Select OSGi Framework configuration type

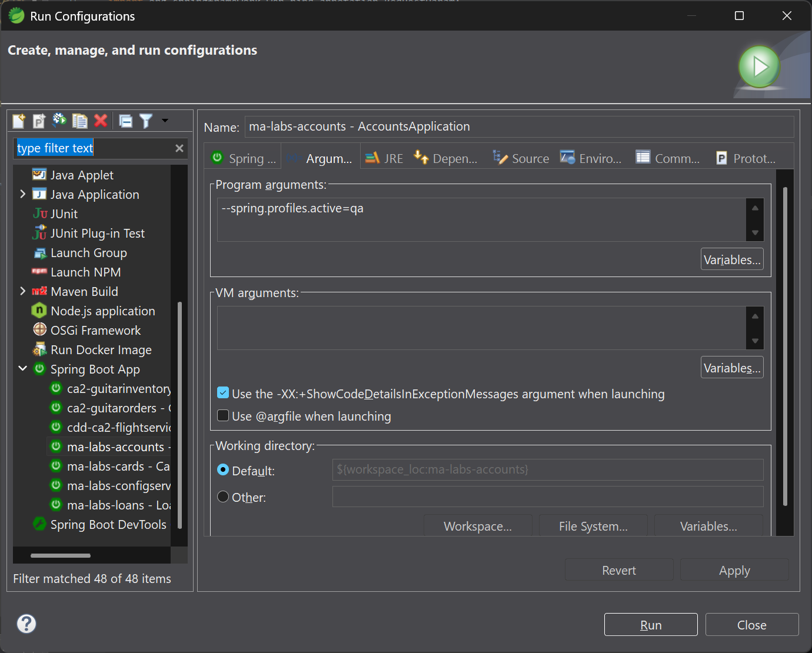coord(95,330)
